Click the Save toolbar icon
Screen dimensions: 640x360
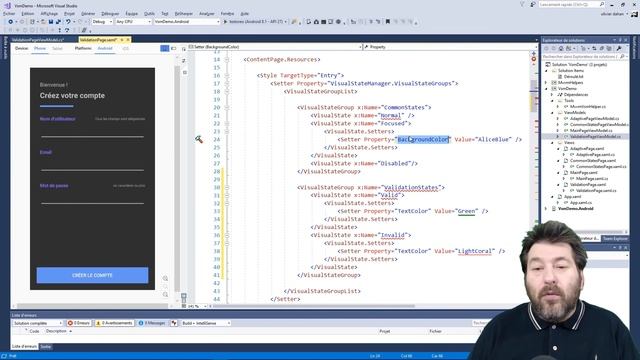[51, 22]
